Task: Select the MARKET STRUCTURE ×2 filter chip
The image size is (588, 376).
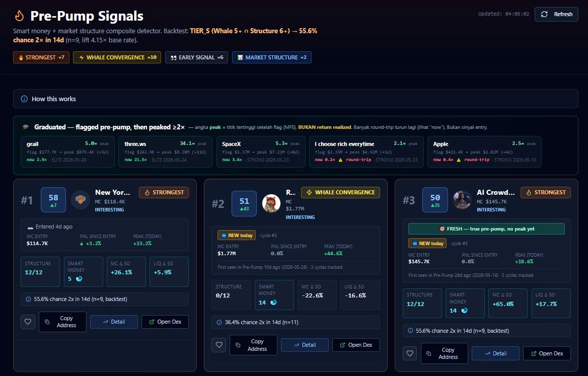Action: (x=271, y=57)
